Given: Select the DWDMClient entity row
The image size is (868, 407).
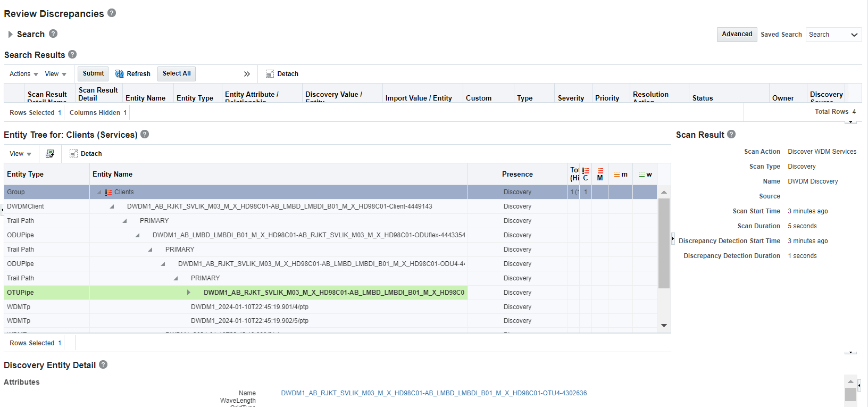Looking at the screenshot, I should [x=330, y=206].
